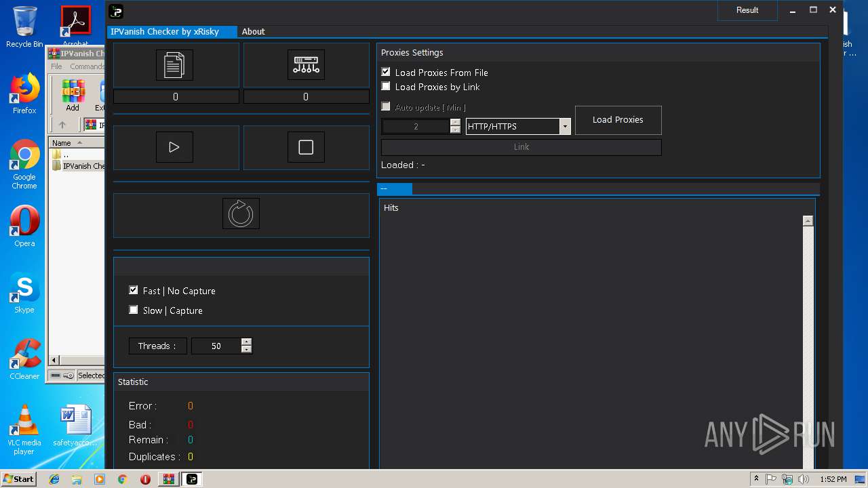Stop checking with the square stop button

click(x=306, y=147)
